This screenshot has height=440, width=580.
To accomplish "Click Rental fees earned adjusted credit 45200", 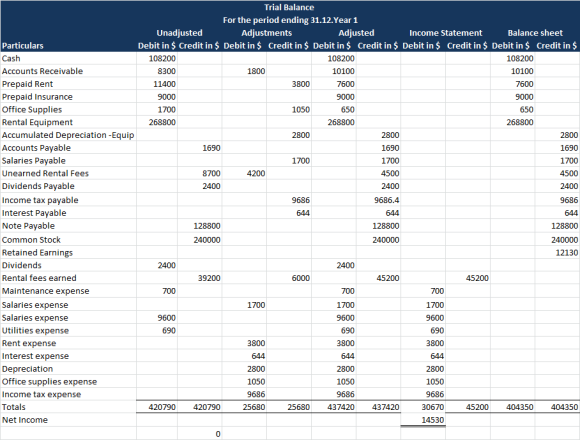I will pos(378,278).
